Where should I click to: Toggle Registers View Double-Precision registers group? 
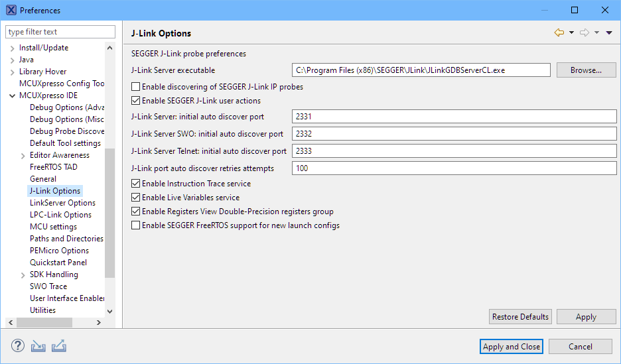click(x=135, y=212)
